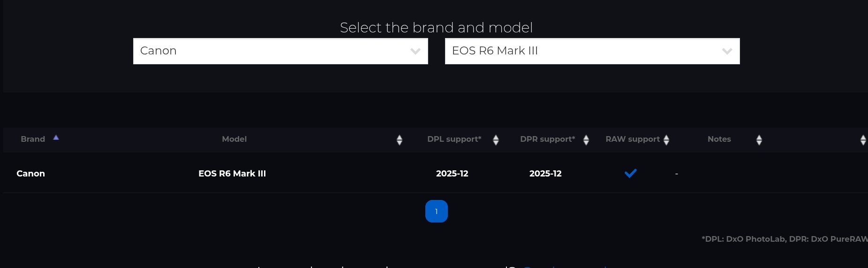The height and width of the screenshot is (268, 868).
Task: Click the 2025-12 DPL support value
Action: tap(452, 173)
